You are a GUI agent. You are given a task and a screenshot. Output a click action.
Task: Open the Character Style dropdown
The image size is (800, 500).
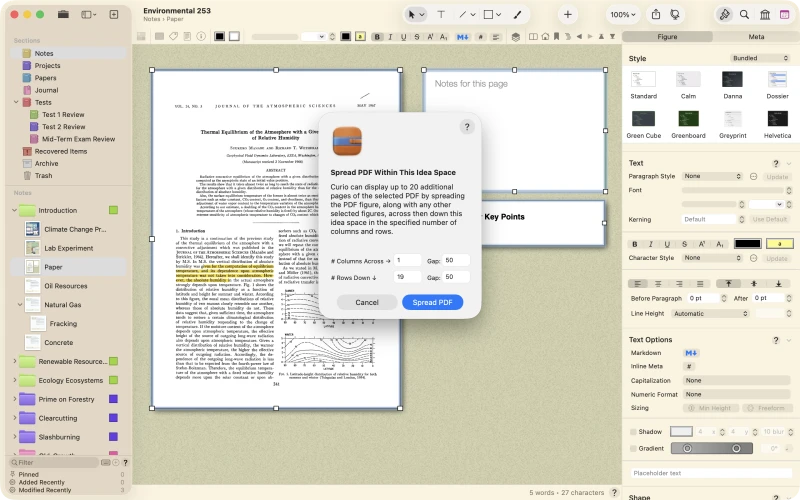click(712, 258)
